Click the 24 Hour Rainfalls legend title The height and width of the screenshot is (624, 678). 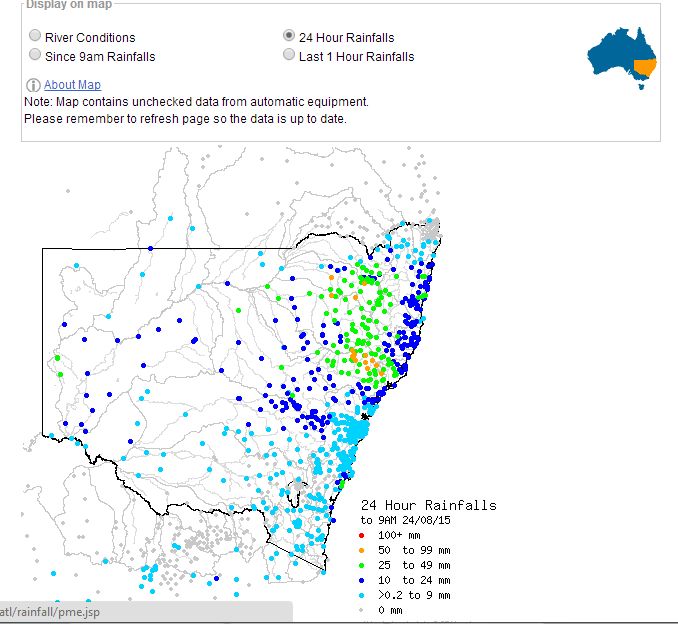click(428, 506)
